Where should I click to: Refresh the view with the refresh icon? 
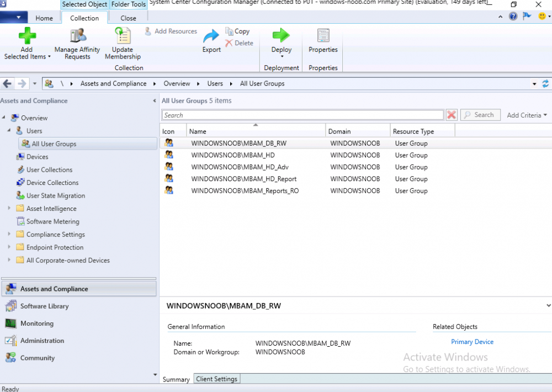pos(545,84)
